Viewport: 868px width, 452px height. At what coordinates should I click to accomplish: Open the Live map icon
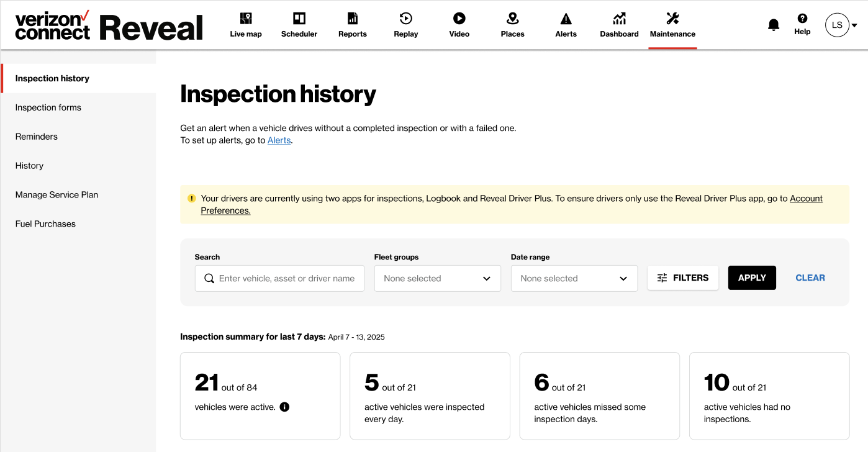tap(246, 19)
